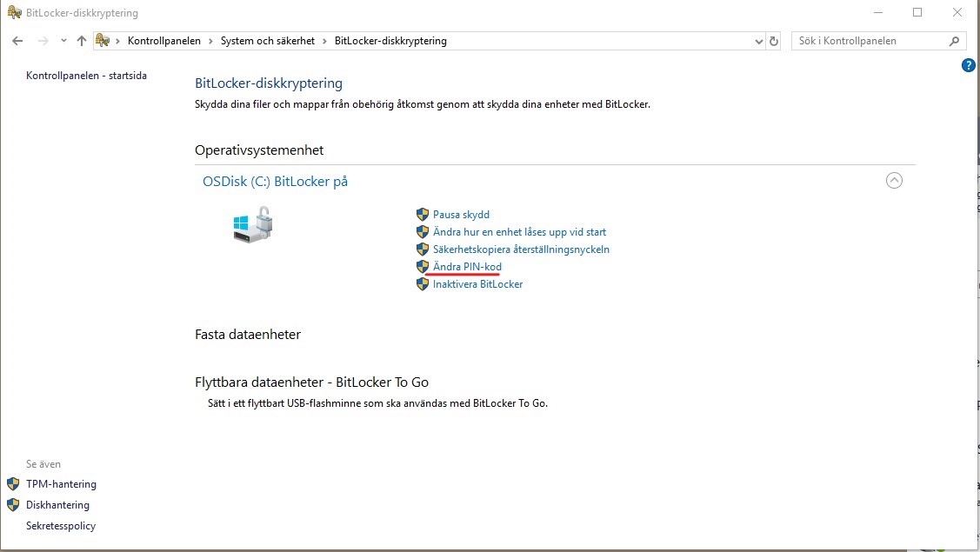Click shield icon beside Diskhantering
Viewport: 980px width, 552px height.
(13, 504)
